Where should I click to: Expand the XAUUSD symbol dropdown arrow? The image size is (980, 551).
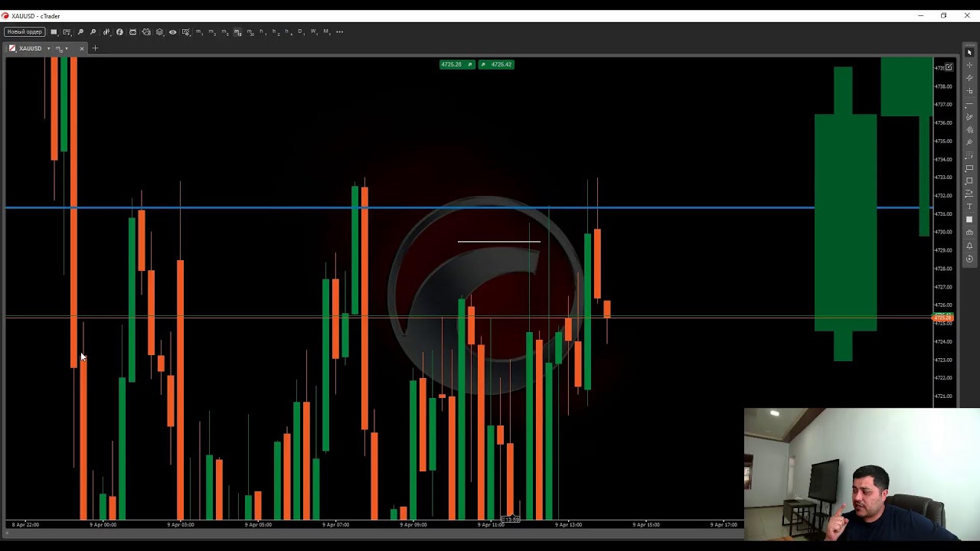(x=49, y=48)
